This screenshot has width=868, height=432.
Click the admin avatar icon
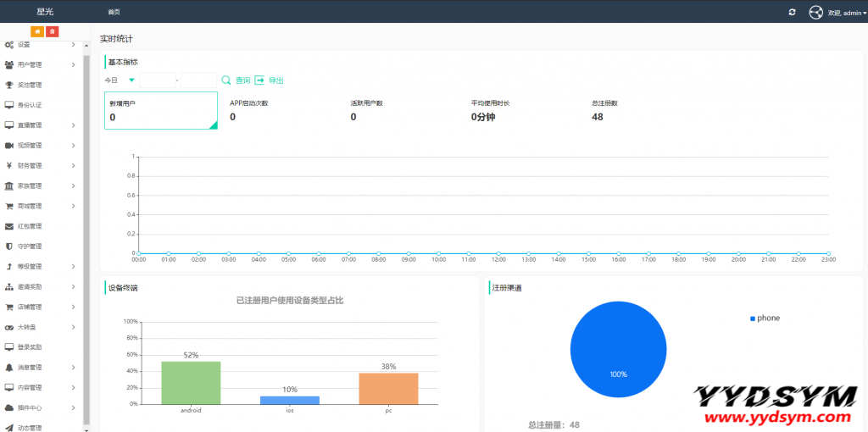[816, 12]
